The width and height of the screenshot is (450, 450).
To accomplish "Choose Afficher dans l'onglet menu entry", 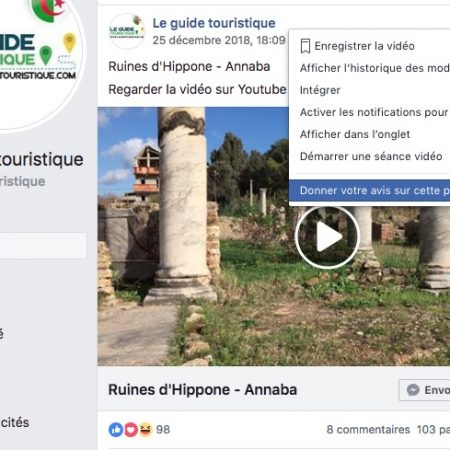I will [355, 134].
